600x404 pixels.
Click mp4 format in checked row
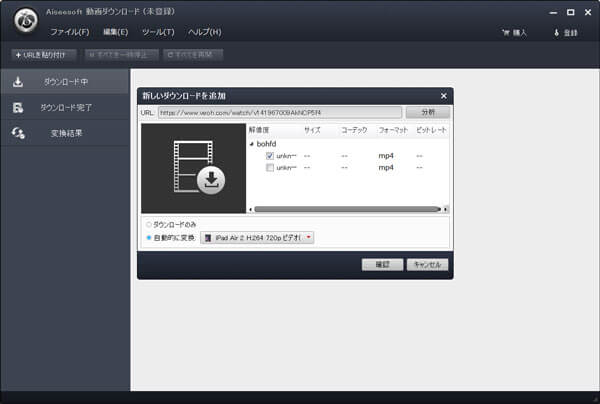[x=386, y=156]
